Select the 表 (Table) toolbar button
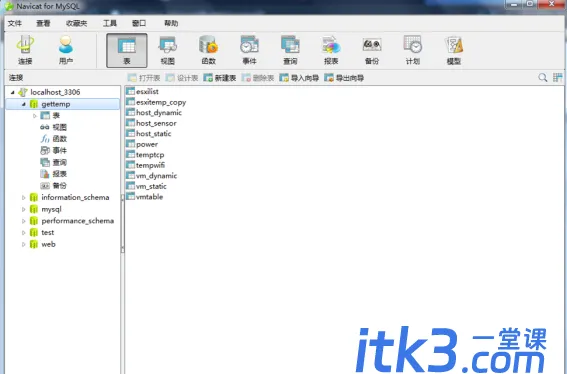This screenshot has width=567, height=374. [x=127, y=50]
